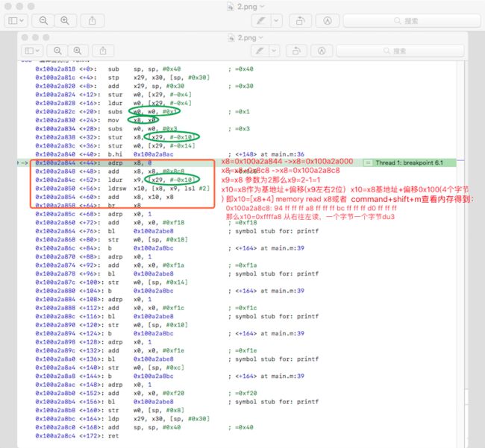Select the highlight pen icon in the outermost toolbar
The width and height of the screenshot is (485, 448).
click(x=260, y=21)
